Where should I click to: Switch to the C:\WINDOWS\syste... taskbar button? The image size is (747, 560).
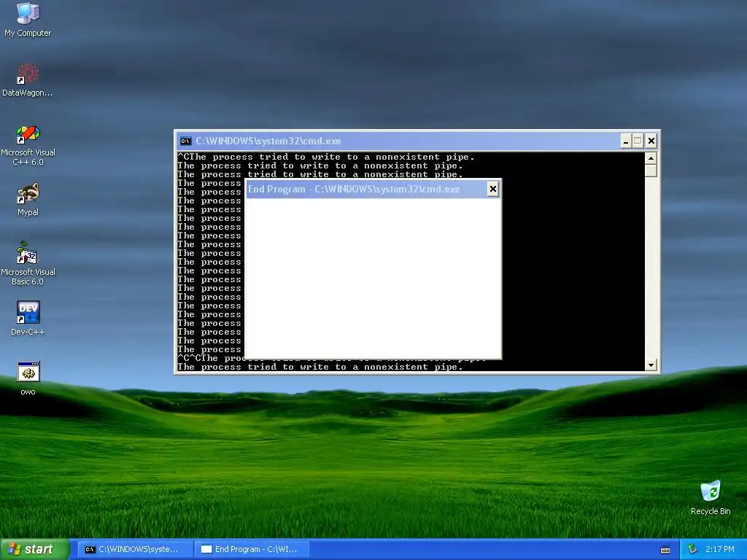point(135,549)
